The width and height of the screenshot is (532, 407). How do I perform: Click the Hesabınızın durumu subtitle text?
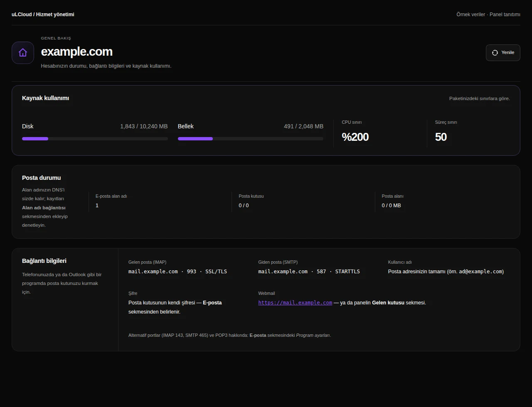coord(106,66)
